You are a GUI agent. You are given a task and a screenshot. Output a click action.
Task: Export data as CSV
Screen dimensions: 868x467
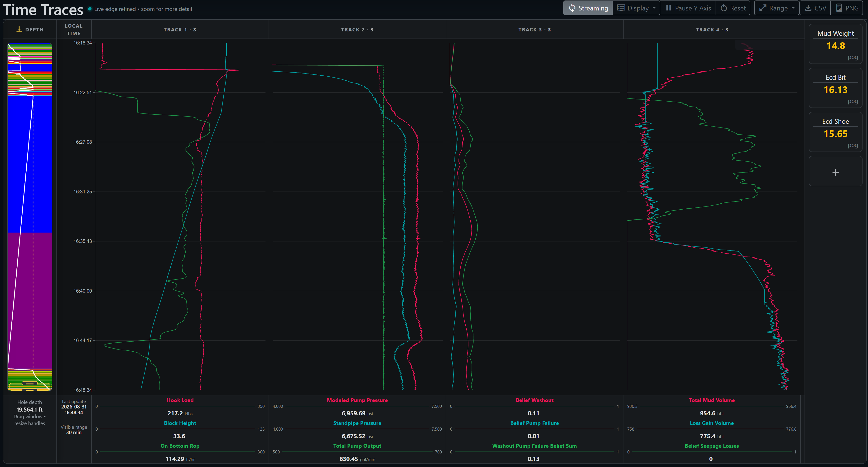[815, 8]
